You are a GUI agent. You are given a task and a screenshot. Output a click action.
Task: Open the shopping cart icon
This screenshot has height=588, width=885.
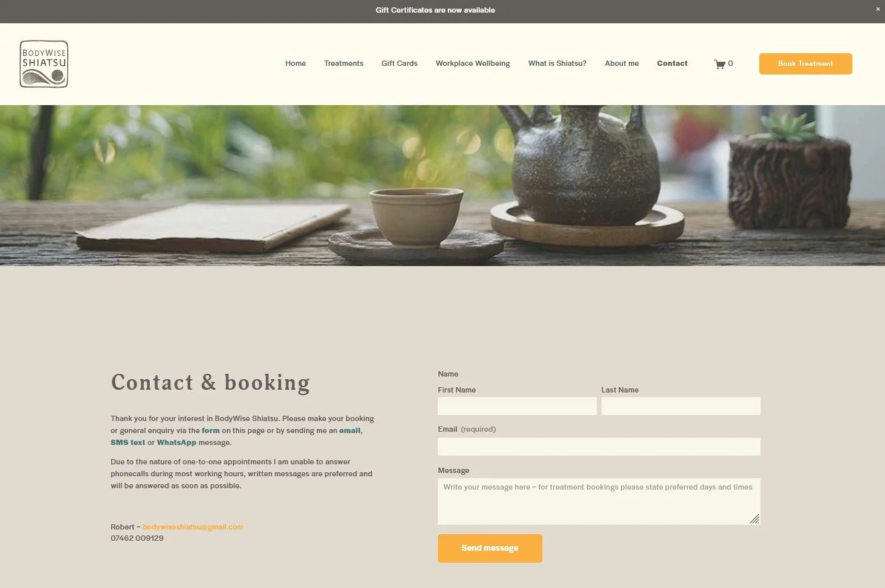coord(719,64)
